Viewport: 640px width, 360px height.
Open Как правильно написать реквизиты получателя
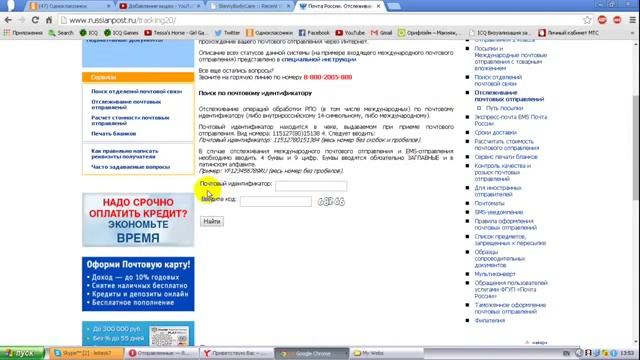pos(124,153)
